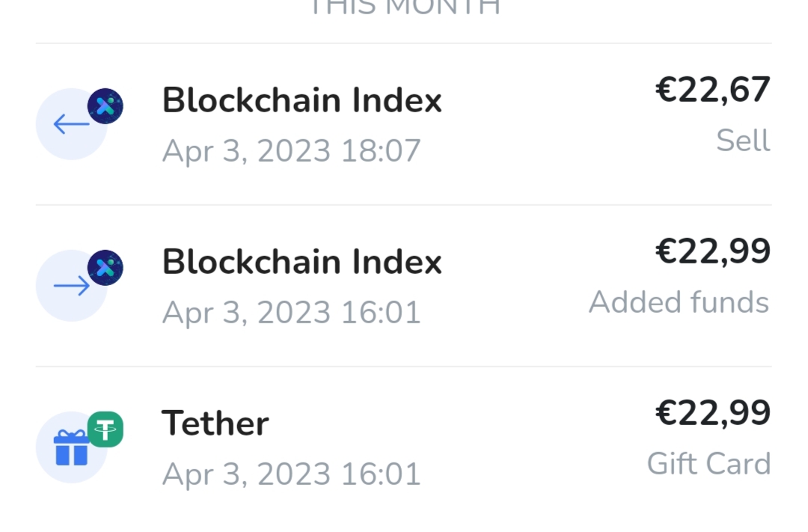Image resolution: width=808 pixels, height=532 pixels.
Task: Click Blockchain Index logo badge on sell row
Action: pos(105,106)
